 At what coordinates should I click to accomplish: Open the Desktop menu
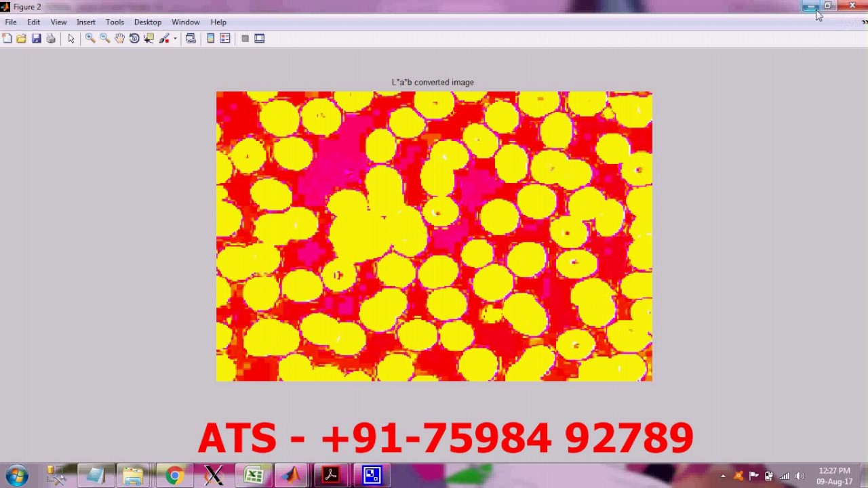pyautogui.click(x=148, y=22)
